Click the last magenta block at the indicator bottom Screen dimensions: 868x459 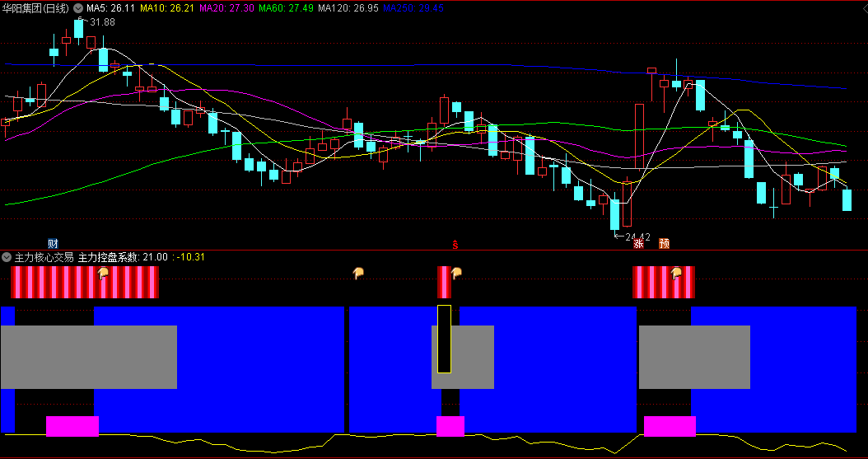(x=670, y=426)
